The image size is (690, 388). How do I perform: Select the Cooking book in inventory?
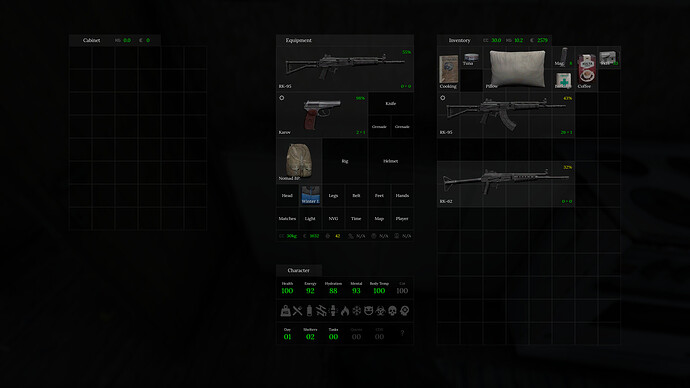448,69
